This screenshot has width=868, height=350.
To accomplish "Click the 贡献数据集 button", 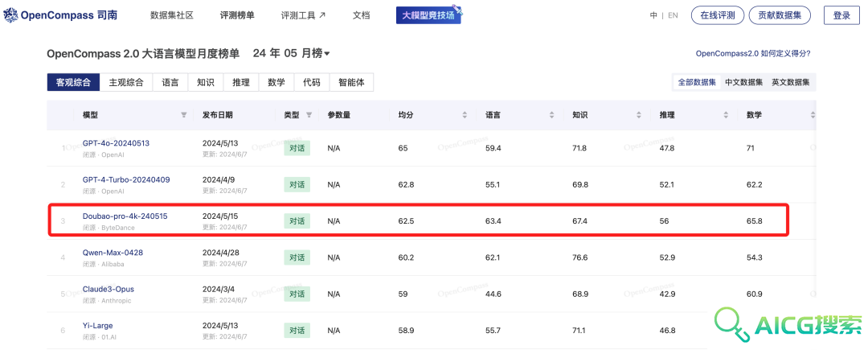I will (x=780, y=15).
